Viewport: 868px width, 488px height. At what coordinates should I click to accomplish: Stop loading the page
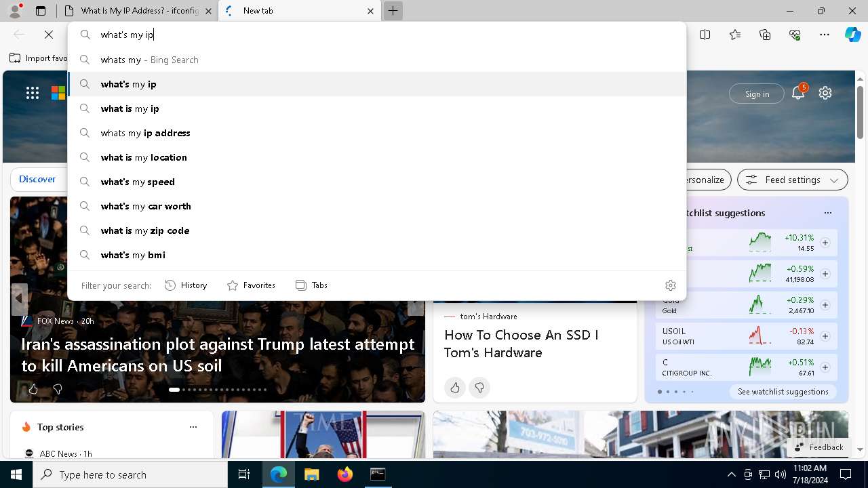pos(49,35)
